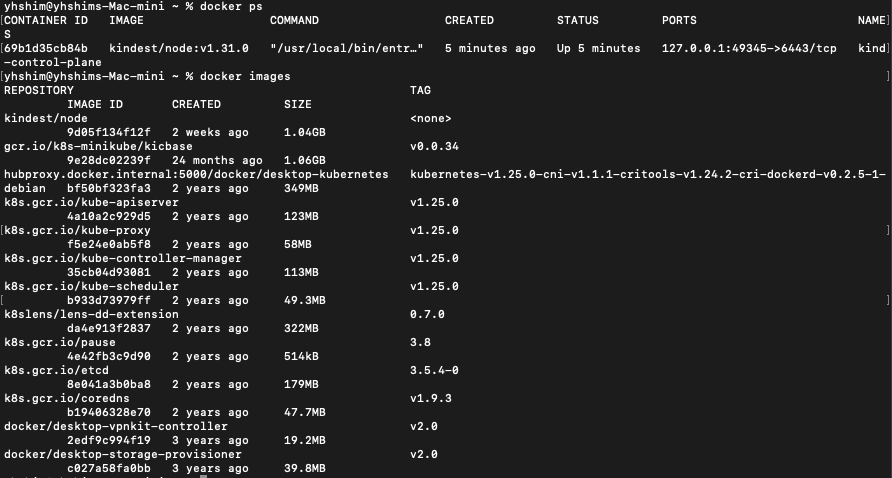This screenshot has height=478, width=892.
Task: Click the 39.8MB size value
Action: 305,468
